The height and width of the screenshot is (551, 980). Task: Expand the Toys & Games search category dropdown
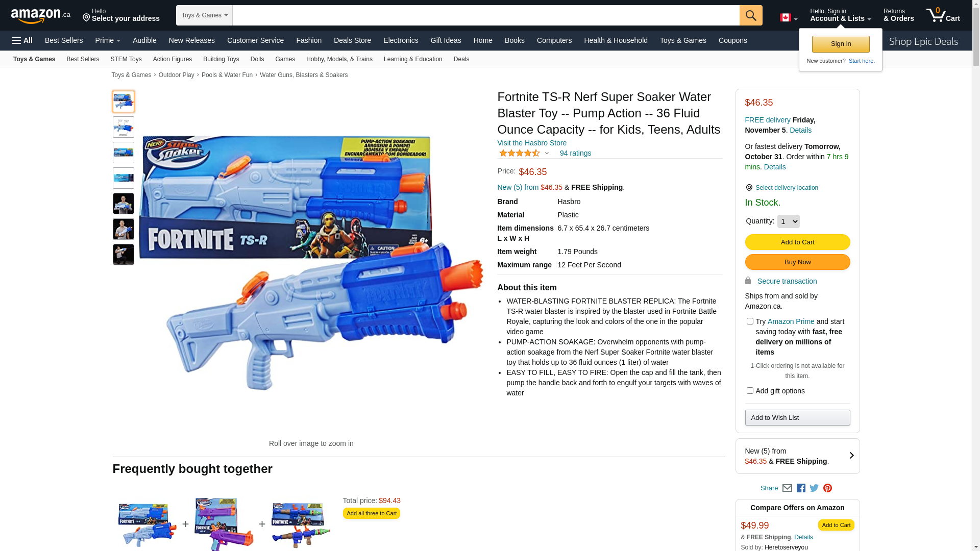[x=204, y=15]
